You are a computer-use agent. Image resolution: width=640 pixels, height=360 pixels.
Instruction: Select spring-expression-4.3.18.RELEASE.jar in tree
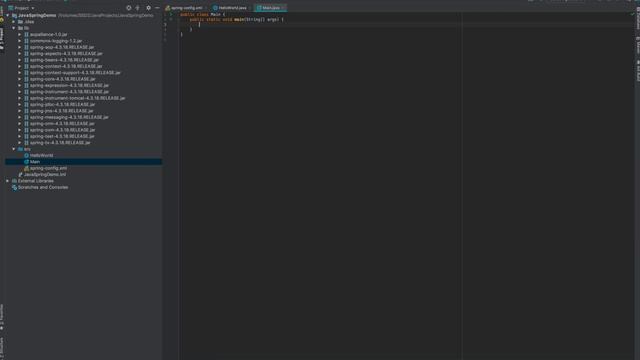pos(69,85)
